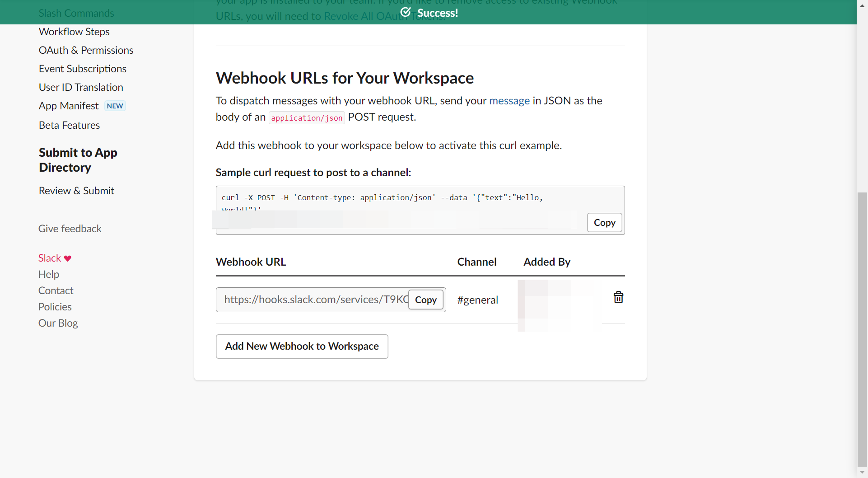
Task: Open the message documentation link
Action: [509, 101]
